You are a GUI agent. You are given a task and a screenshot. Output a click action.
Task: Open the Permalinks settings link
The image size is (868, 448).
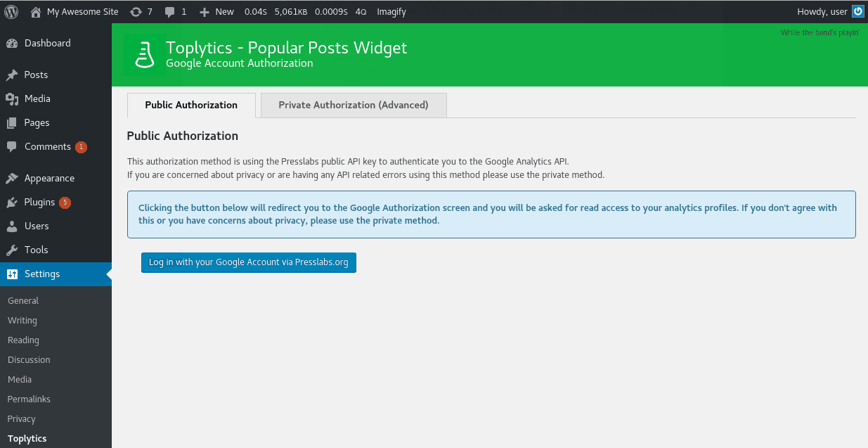click(29, 399)
